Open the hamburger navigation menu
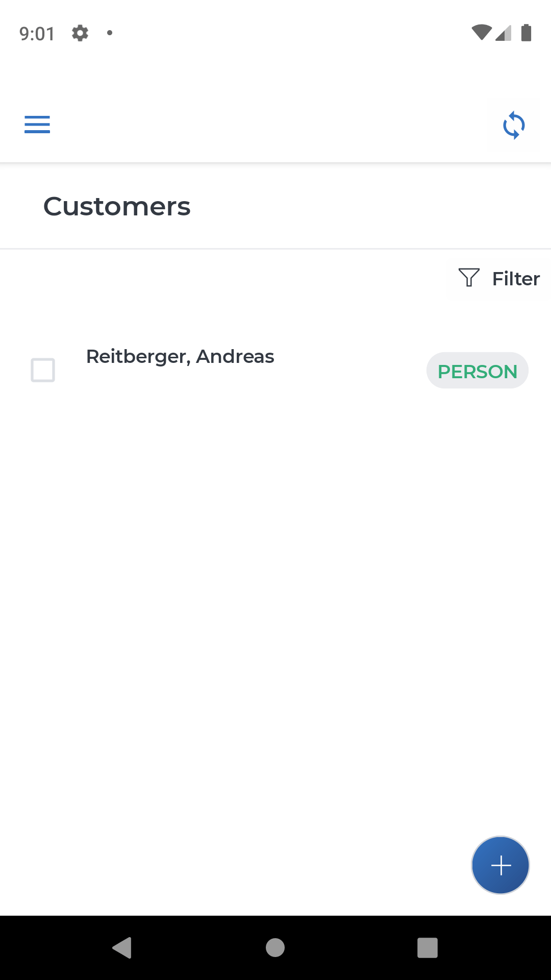 (37, 125)
